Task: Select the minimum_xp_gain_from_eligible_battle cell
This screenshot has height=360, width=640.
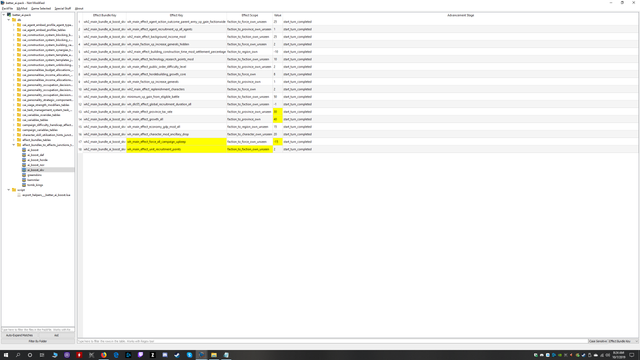Action: (x=176, y=97)
